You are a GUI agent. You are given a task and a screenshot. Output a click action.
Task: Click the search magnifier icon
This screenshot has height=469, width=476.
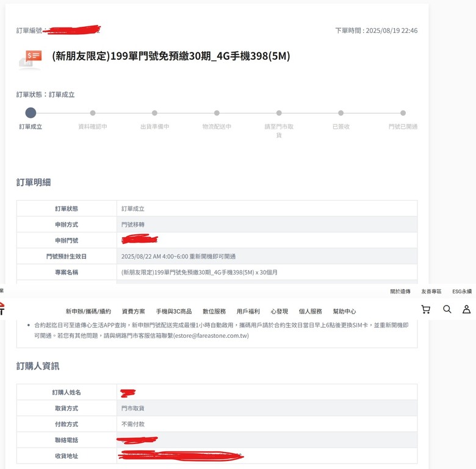(x=447, y=309)
